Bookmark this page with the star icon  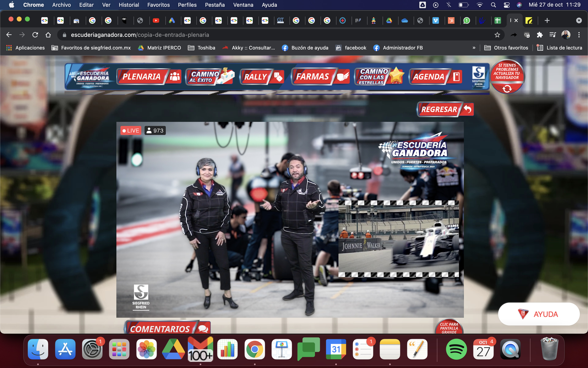tap(497, 35)
